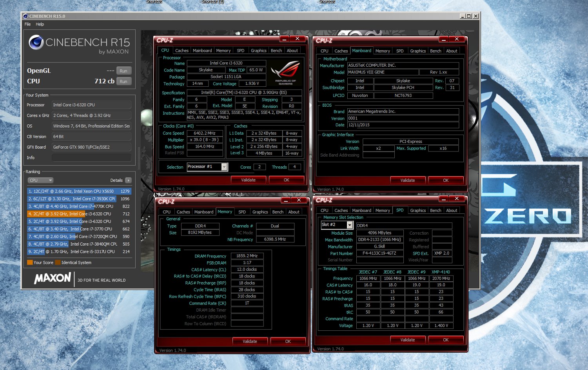Click the MAXIMUS VIII GENE model field
The image size is (588, 370).
pyautogui.click(x=382, y=72)
